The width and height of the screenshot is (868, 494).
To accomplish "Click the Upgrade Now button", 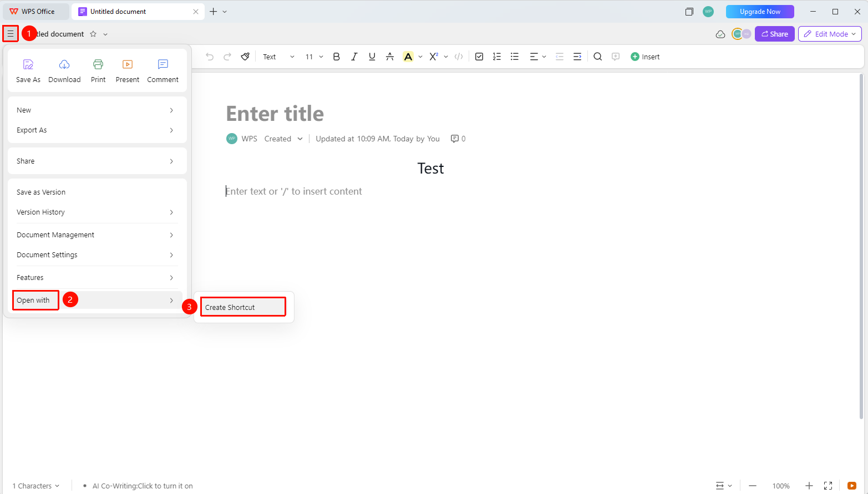I will 760,12.
